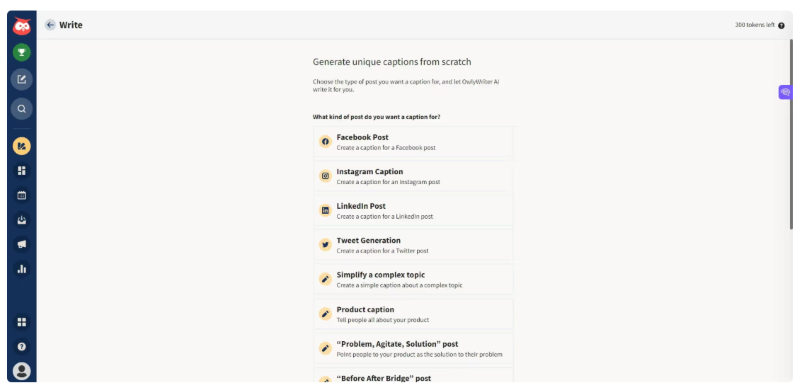The width and height of the screenshot is (800, 388).
Task: Open the purple assistant widget on right edge
Action: [x=785, y=92]
